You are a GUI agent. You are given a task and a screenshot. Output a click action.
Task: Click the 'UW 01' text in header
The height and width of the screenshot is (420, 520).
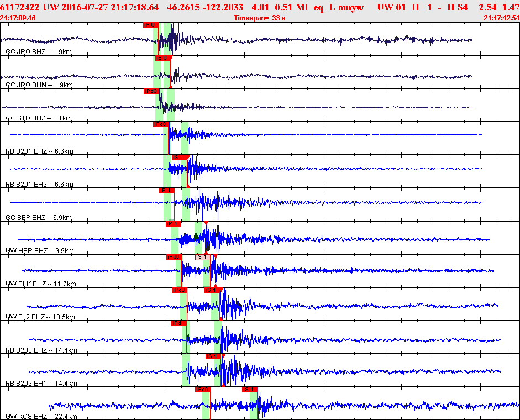[391, 7]
